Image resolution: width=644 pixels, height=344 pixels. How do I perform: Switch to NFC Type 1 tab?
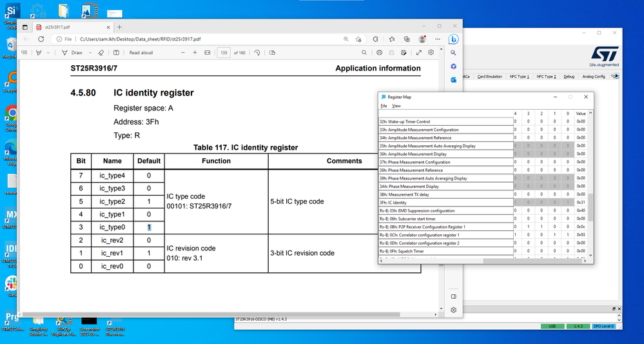tap(519, 76)
